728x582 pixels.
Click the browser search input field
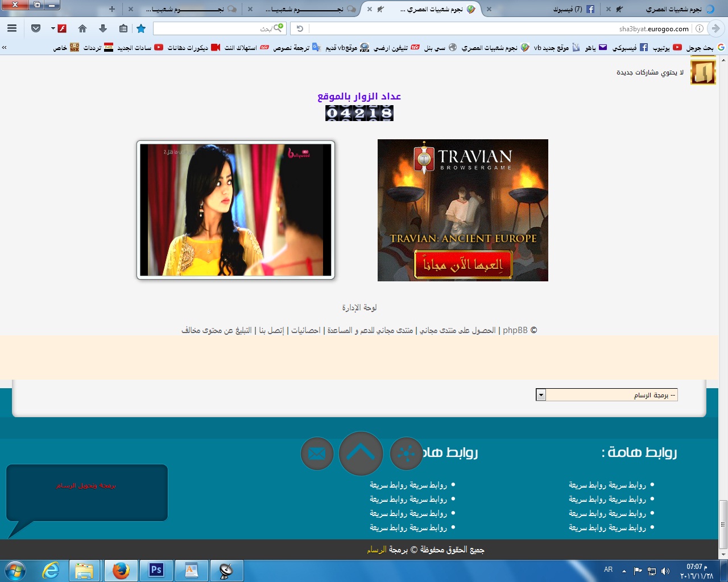[x=216, y=28]
